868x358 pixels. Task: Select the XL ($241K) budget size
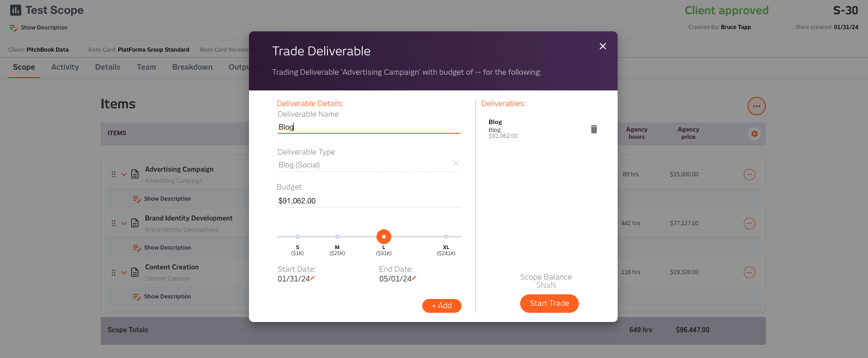tap(446, 237)
